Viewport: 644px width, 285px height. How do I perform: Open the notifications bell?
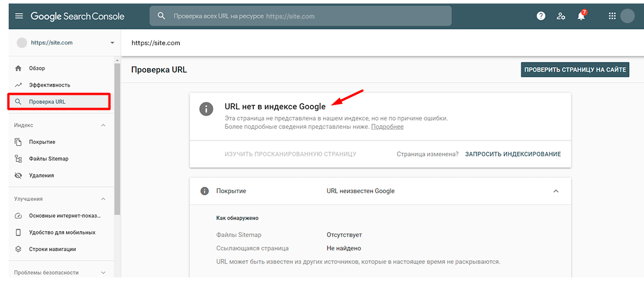point(581,16)
